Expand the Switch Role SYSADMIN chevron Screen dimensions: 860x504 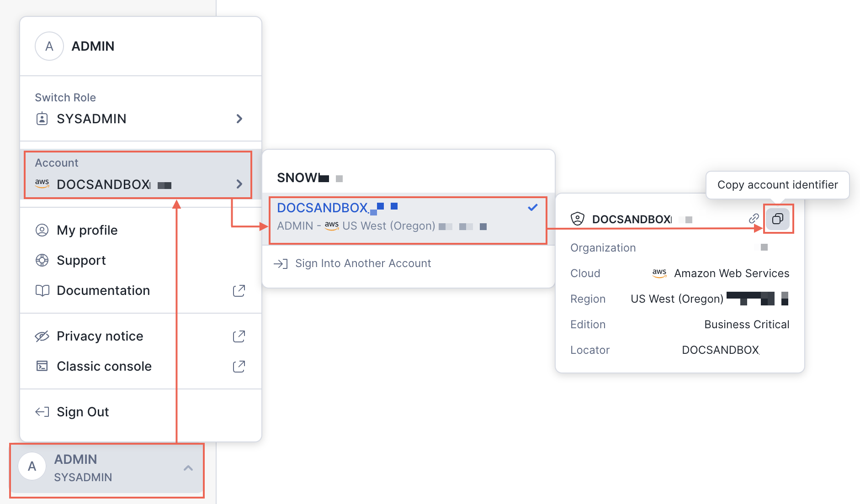[239, 119]
